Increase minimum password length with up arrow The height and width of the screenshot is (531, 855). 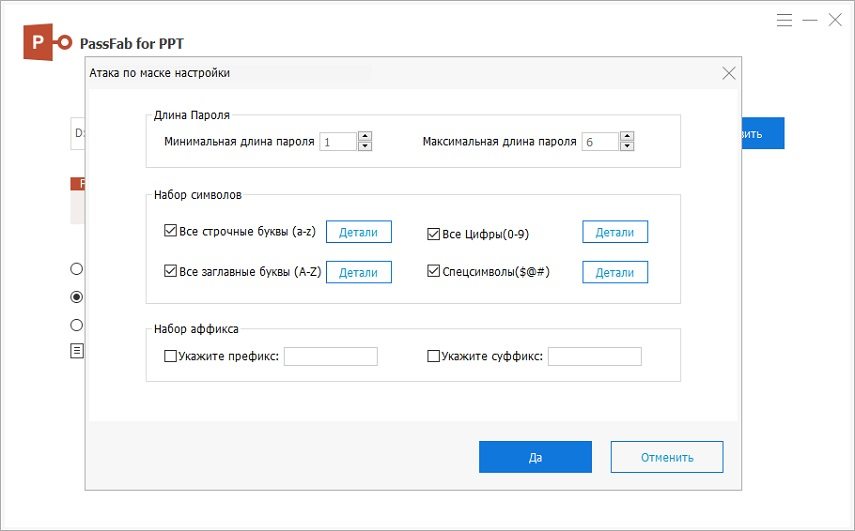pyautogui.click(x=365, y=136)
